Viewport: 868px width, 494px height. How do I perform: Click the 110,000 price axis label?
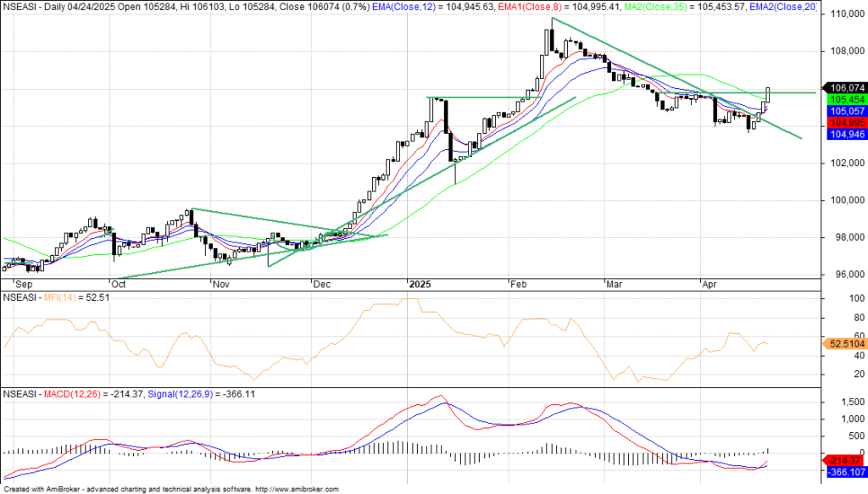coord(847,14)
